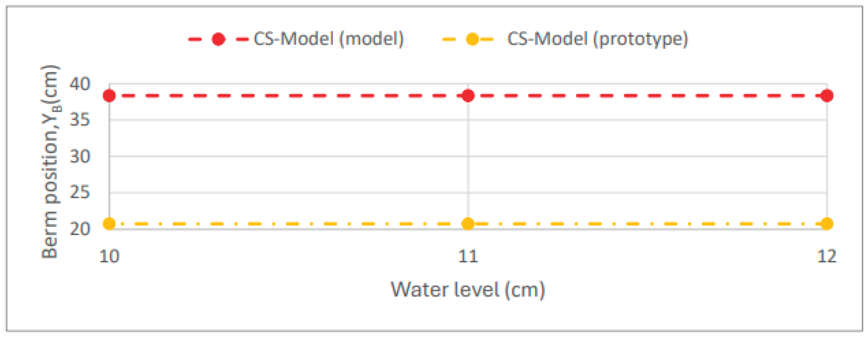Select the y-axis tick label 30

tap(80, 156)
